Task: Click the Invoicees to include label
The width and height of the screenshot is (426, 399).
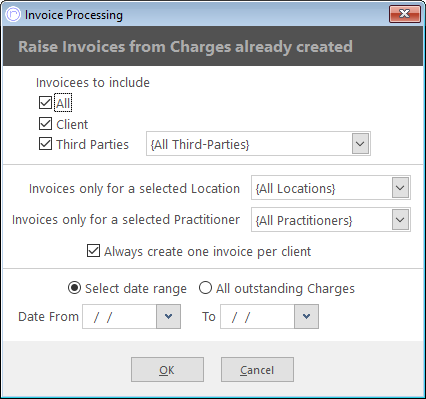Action: point(93,83)
